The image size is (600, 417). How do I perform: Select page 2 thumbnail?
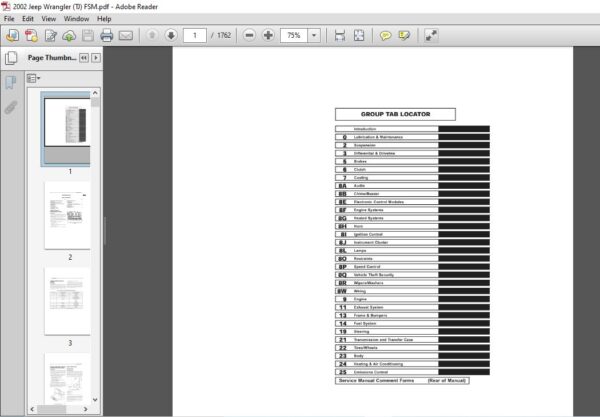67,215
